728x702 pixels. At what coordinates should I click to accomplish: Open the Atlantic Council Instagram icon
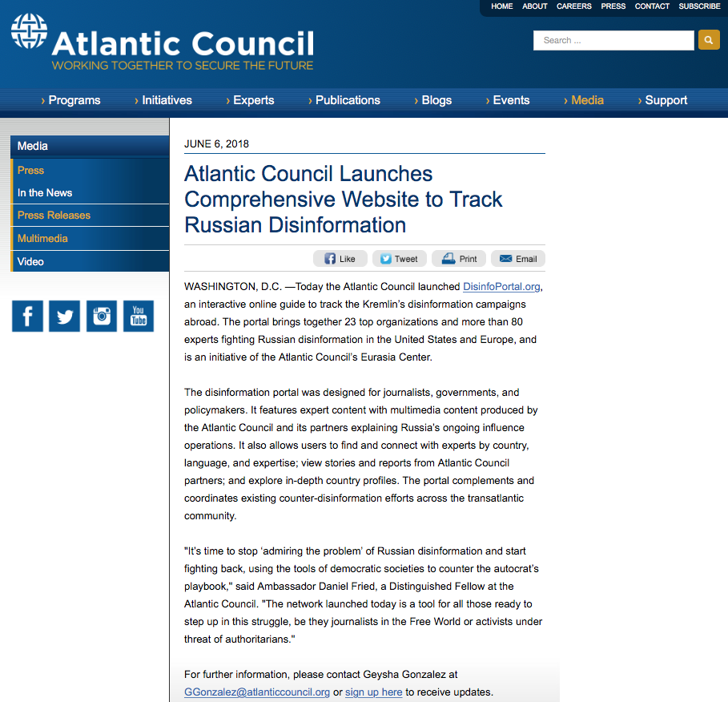102,316
